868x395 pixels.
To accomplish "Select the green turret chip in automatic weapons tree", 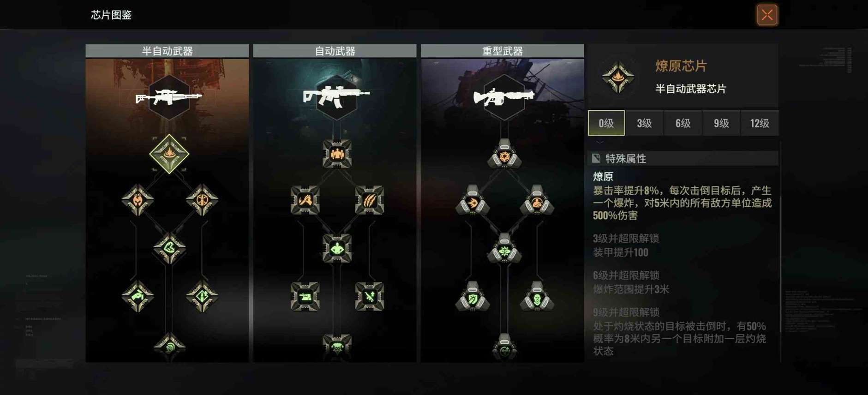I will pos(305,297).
